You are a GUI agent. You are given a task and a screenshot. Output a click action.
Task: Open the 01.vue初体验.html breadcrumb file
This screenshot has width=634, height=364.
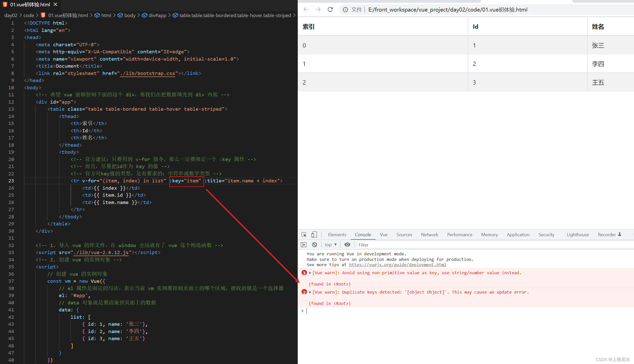point(68,15)
